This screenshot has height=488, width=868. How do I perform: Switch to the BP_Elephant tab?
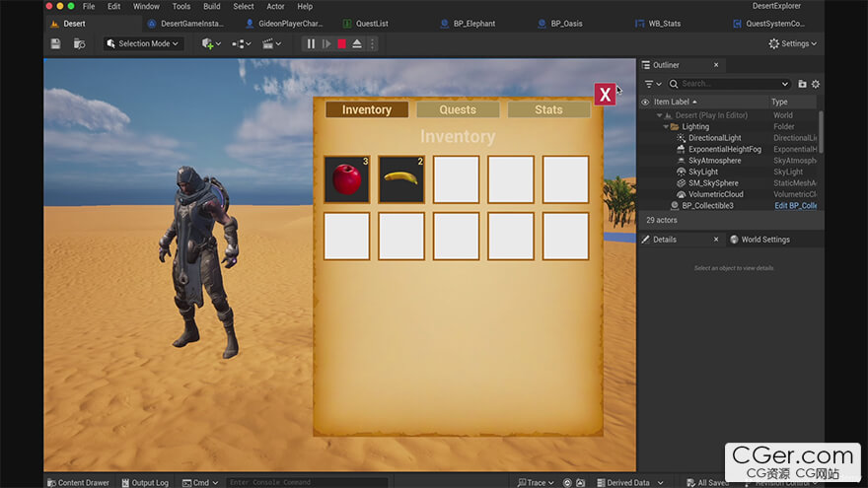pos(469,24)
